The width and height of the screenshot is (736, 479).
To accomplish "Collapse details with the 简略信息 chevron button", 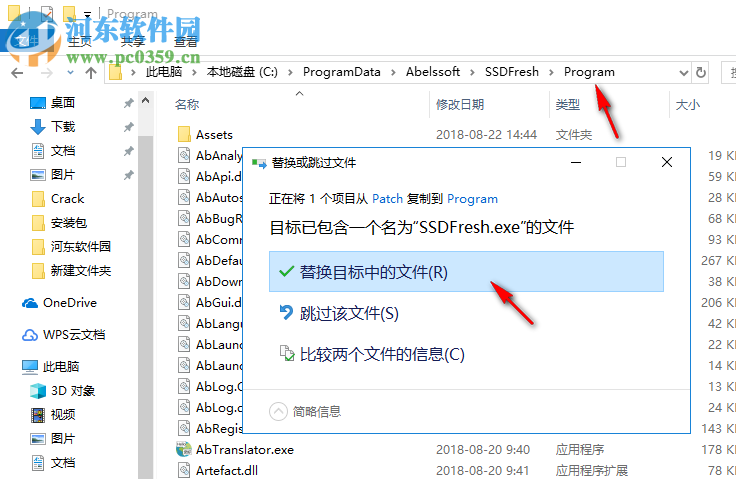I will (x=278, y=412).
